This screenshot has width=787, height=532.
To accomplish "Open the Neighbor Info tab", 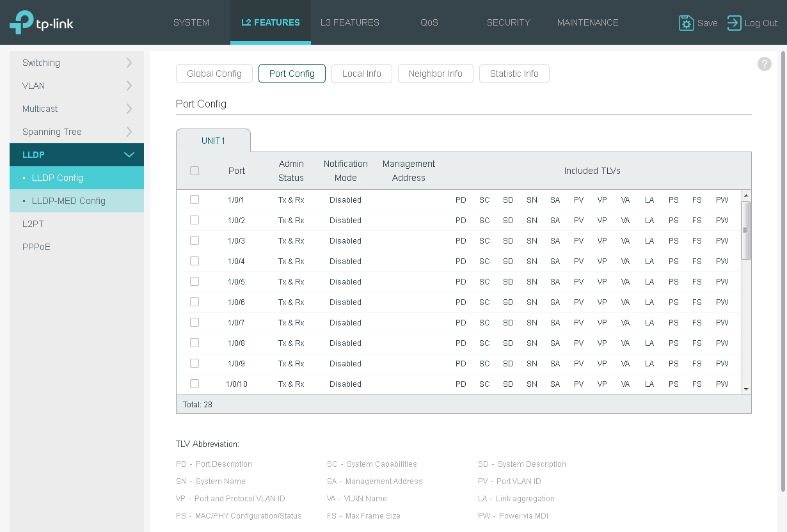I will [x=436, y=74].
